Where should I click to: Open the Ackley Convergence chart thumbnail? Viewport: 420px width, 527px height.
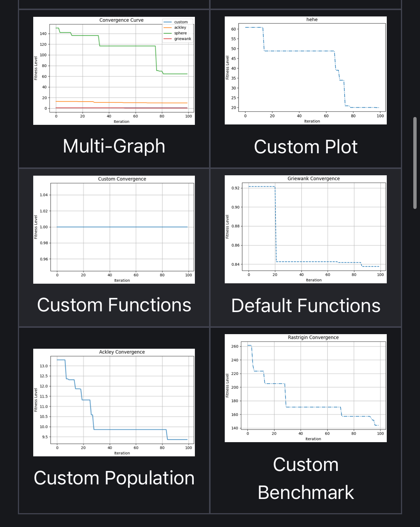point(114,403)
